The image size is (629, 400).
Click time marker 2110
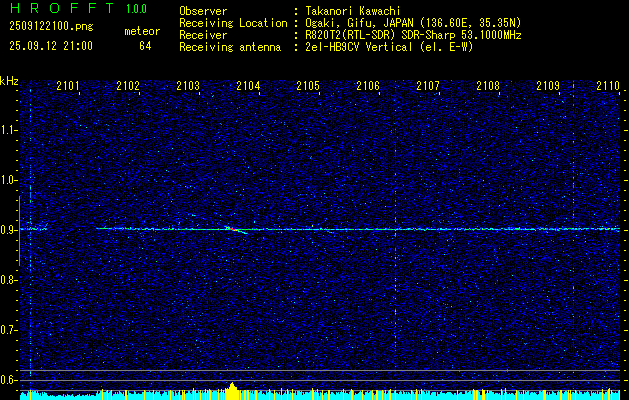pos(608,86)
